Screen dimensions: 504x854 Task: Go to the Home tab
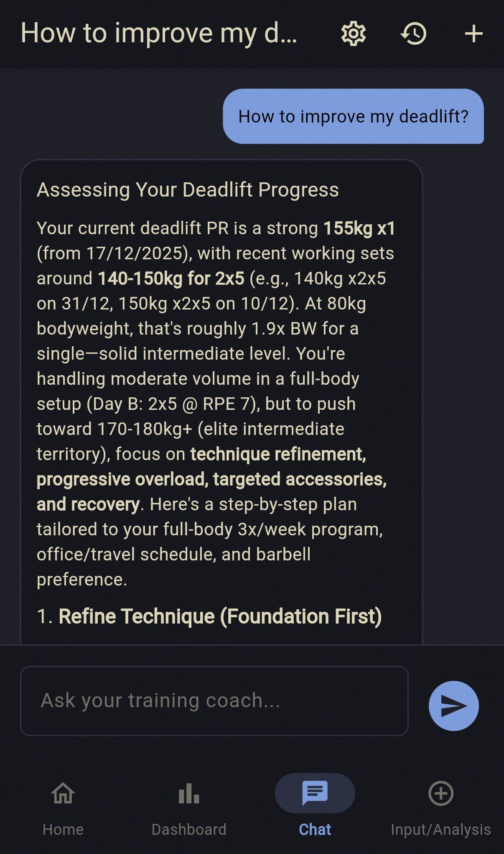[63, 829]
